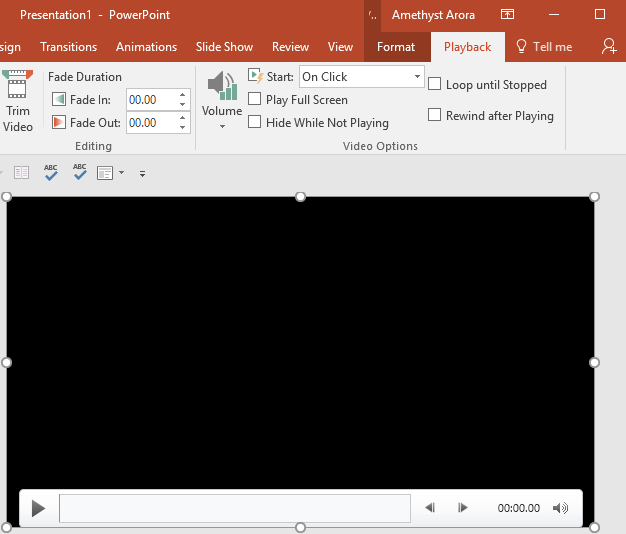Step the video forward one frame
626x534 pixels.
pos(462,508)
